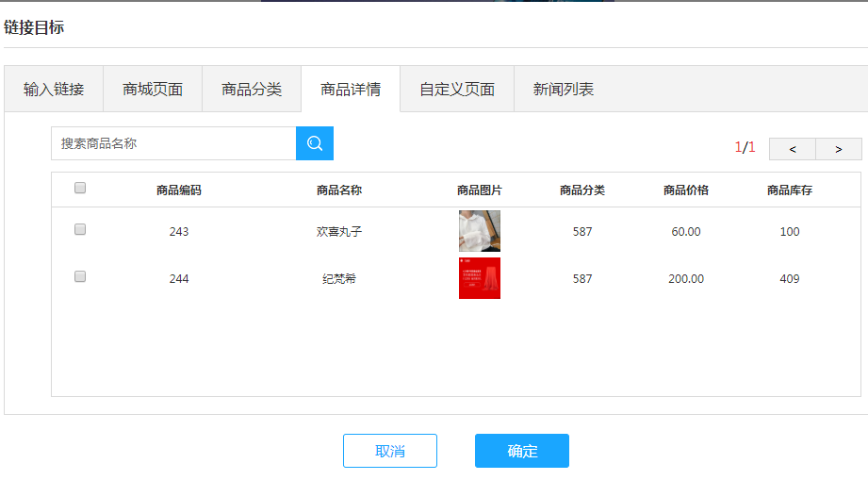Check the box for product 243

pos(80,229)
